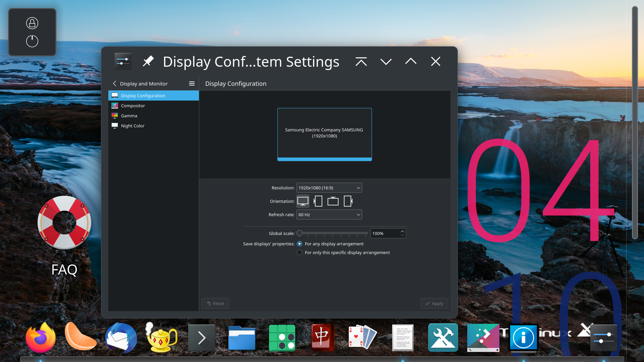Open the Refresh rate dropdown
Screen dimensions: 644x362
[329, 215]
